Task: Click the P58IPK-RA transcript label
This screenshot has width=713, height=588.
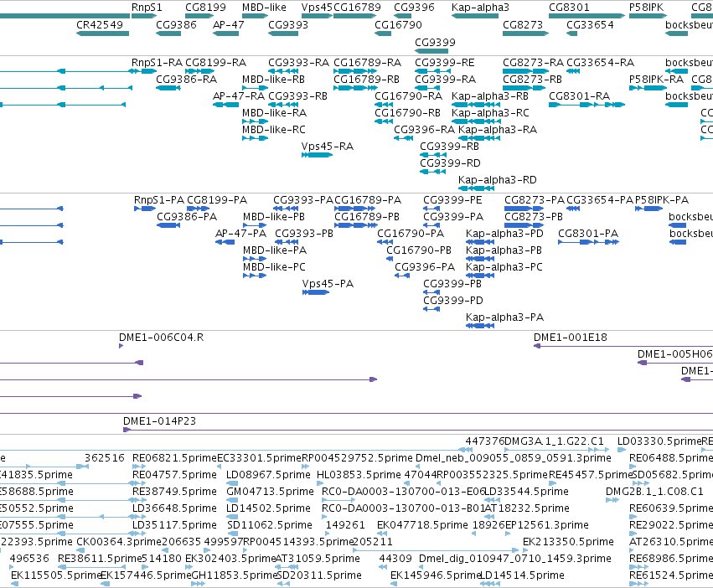Action: coord(656,79)
